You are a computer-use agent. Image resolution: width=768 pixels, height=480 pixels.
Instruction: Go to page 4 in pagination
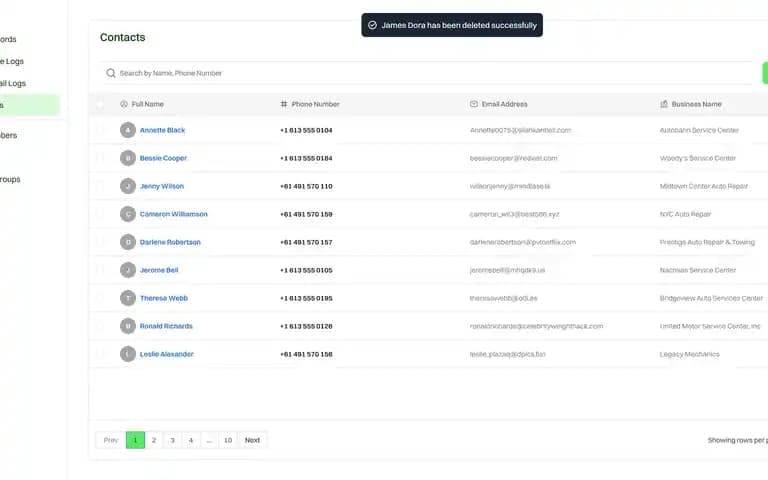pos(191,440)
